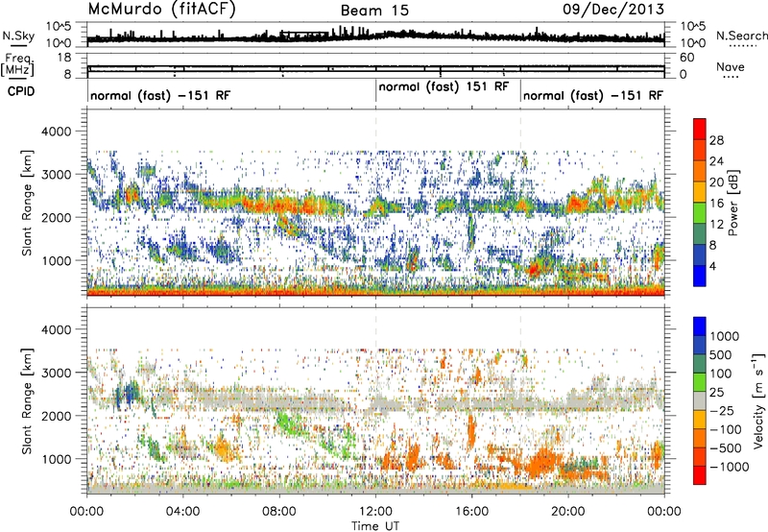Click the N.Sky legend label
This screenshot has width=768, height=532.
[18, 36]
